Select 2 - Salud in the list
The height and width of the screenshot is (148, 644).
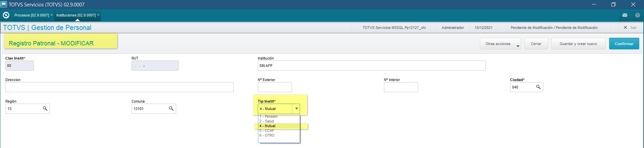(x=279, y=121)
